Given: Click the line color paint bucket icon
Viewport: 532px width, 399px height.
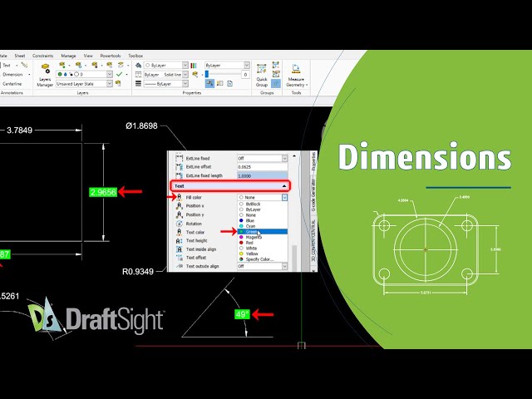Looking at the screenshot, I should [139, 65].
